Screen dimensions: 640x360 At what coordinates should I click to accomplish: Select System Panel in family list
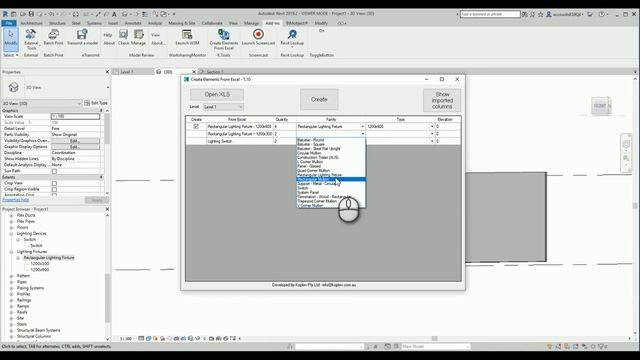click(x=331, y=192)
